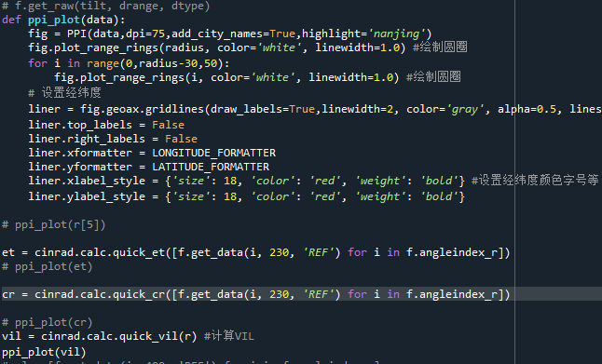
Task: Click LONGITUDE_FORMATTER on the xformatter line
Action: [213, 153]
